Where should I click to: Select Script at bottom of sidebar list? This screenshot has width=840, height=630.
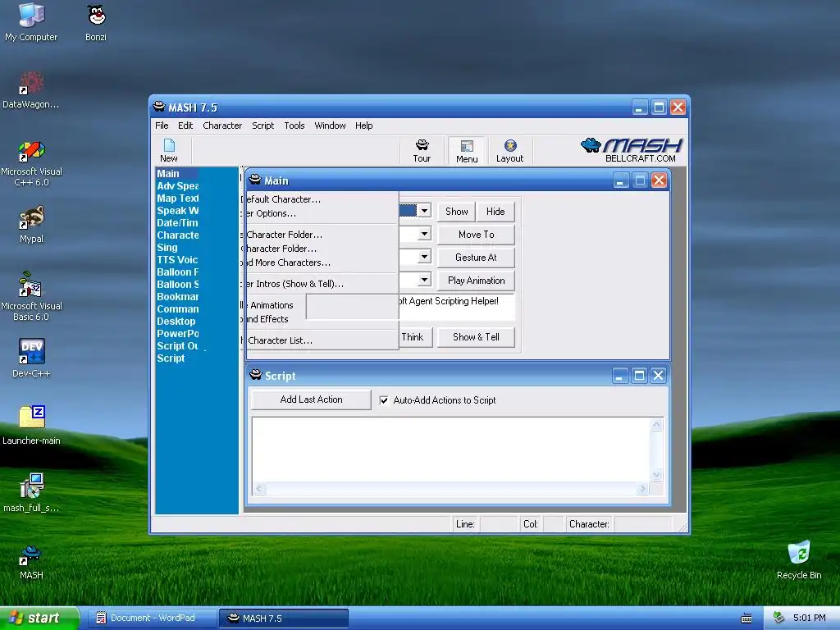tap(171, 358)
